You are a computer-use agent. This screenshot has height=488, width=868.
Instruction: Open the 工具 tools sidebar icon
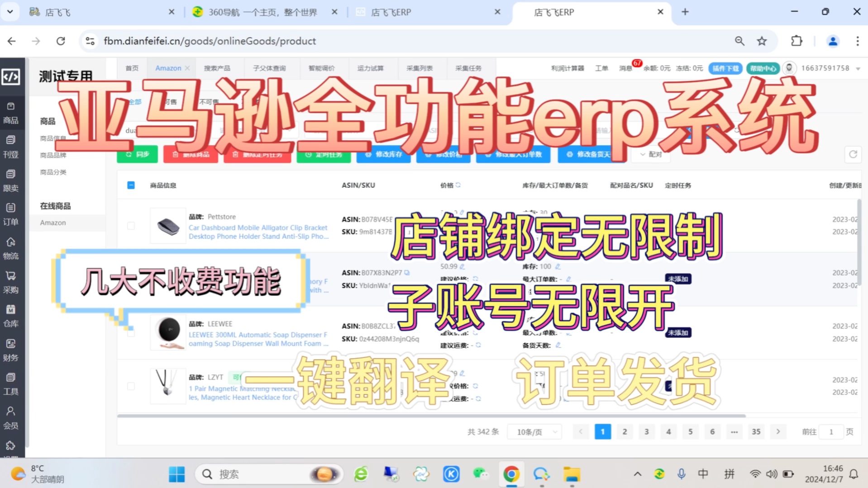pyautogui.click(x=10, y=384)
